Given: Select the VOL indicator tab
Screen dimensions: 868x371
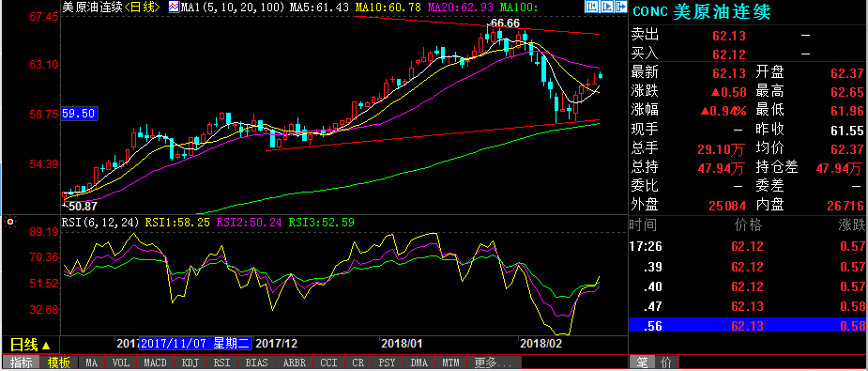Looking at the screenshot, I should pyautogui.click(x=121, y=363).
